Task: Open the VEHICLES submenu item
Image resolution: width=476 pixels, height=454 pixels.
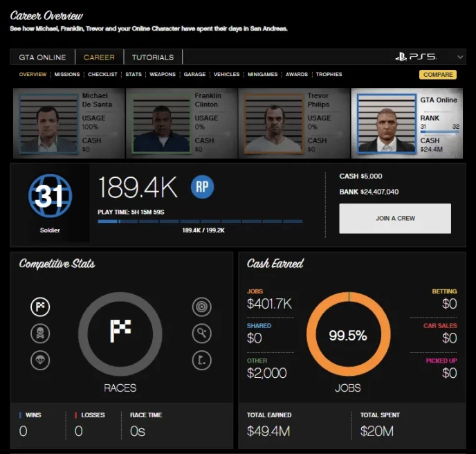Action: coord(226,75)
